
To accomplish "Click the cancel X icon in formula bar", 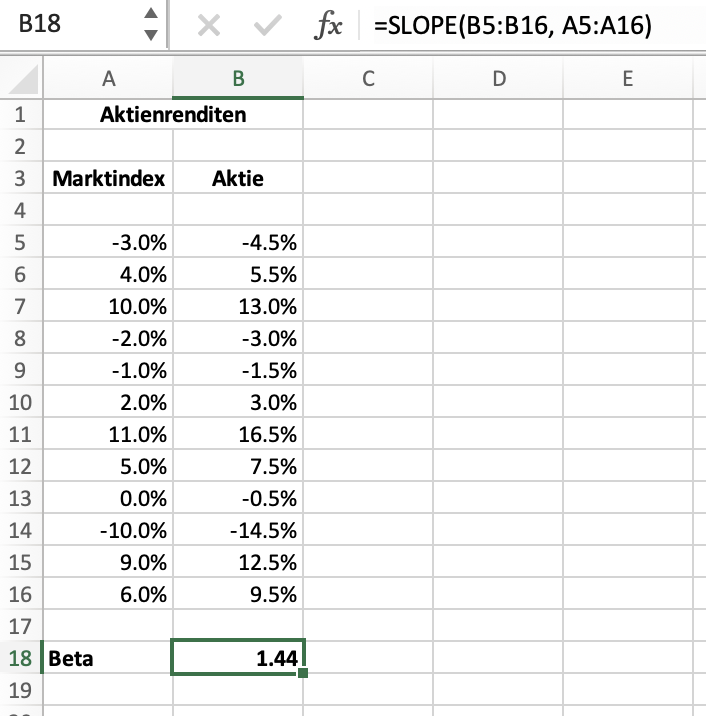I will [x=209, y=27].
